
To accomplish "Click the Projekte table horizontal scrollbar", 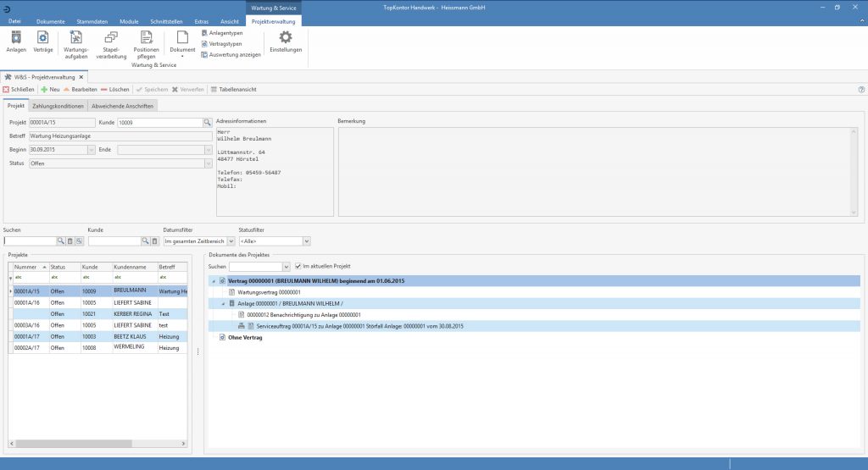I will [x=97, y=444].
